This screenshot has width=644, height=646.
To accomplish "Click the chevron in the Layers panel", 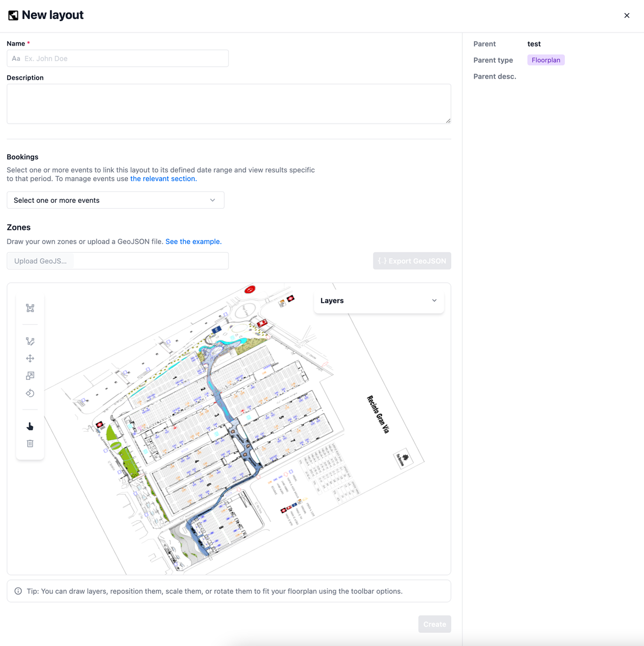I will [434, 300].
